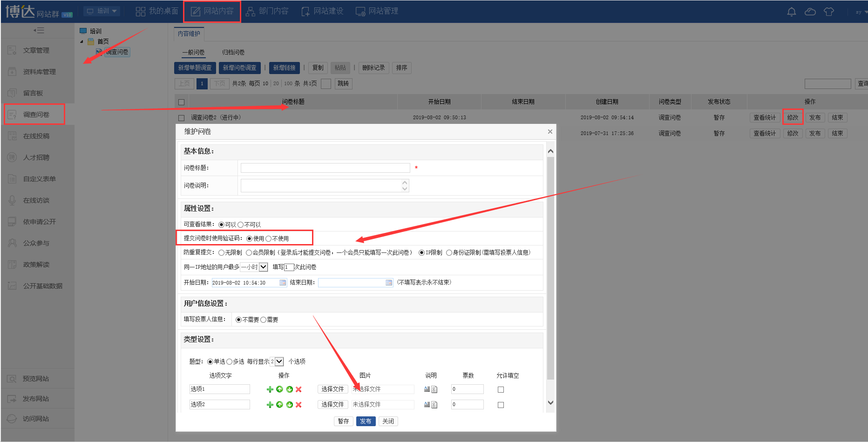Collapse the left sidebar menu icon
This screenshot has height=442, width=868.
[x=39, y=30]
